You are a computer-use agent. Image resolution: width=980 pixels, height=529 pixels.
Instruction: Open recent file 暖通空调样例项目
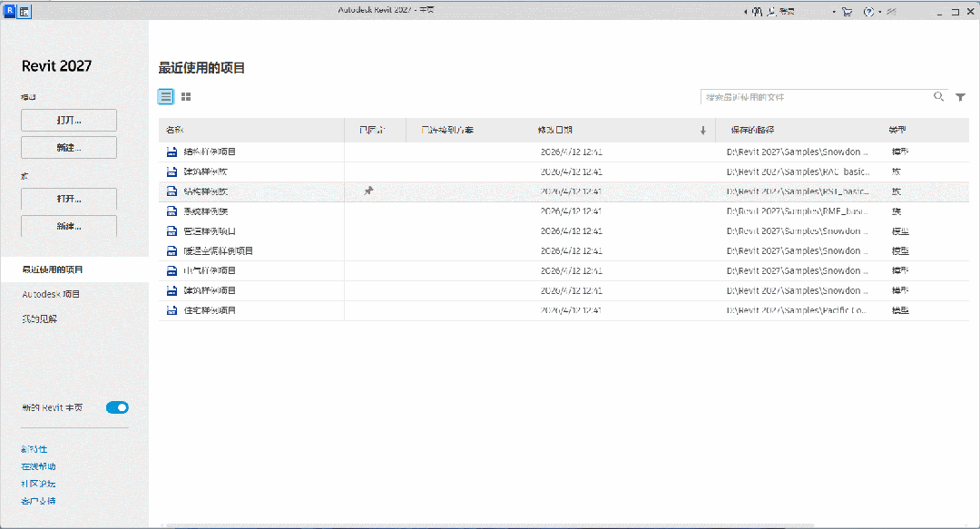pos(218,250)
